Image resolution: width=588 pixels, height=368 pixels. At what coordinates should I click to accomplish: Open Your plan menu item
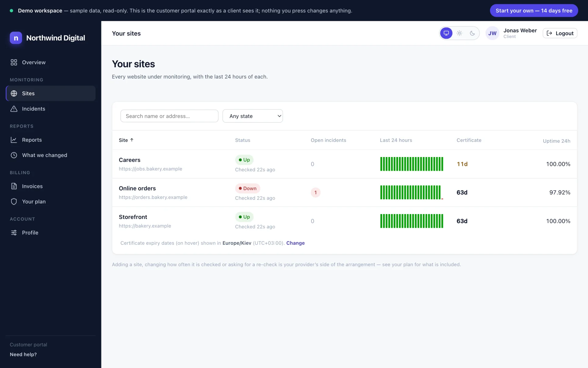[51, 201]
